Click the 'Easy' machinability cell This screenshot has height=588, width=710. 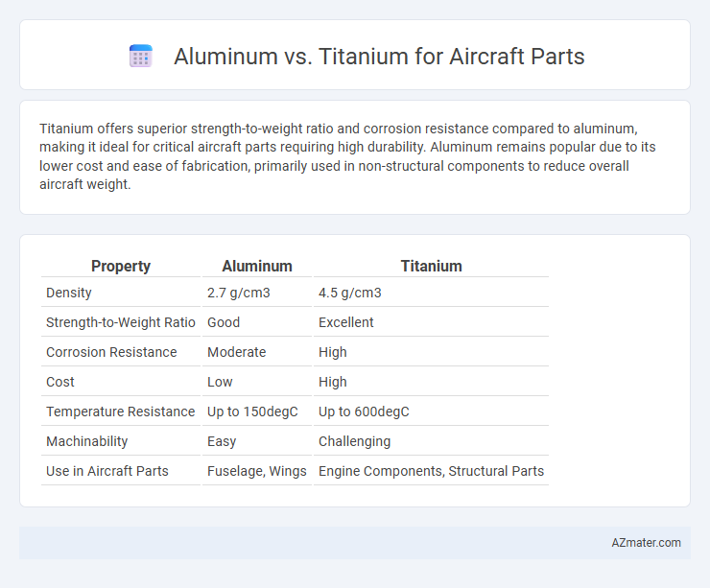[x=222, y=441]
